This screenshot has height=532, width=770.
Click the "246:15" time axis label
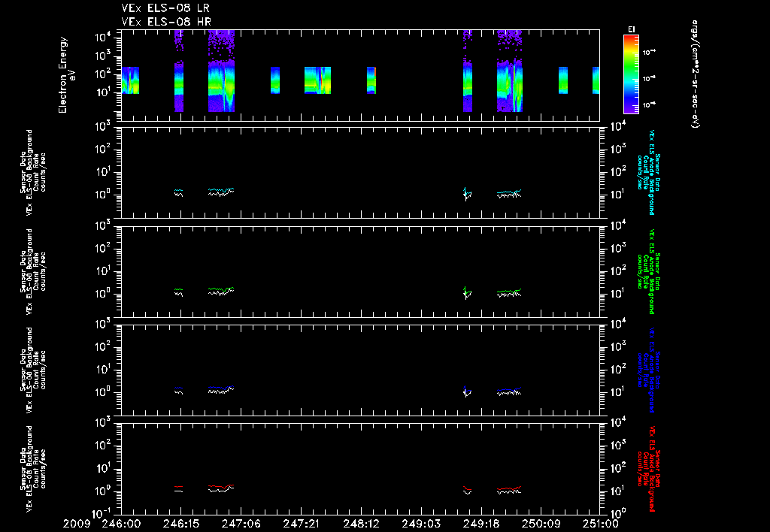point(180,524)
